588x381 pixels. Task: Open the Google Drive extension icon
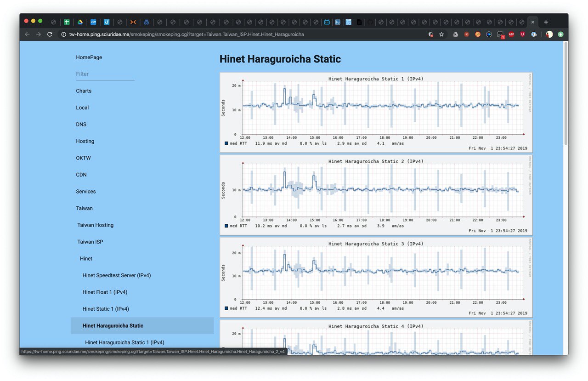(455, 34)
